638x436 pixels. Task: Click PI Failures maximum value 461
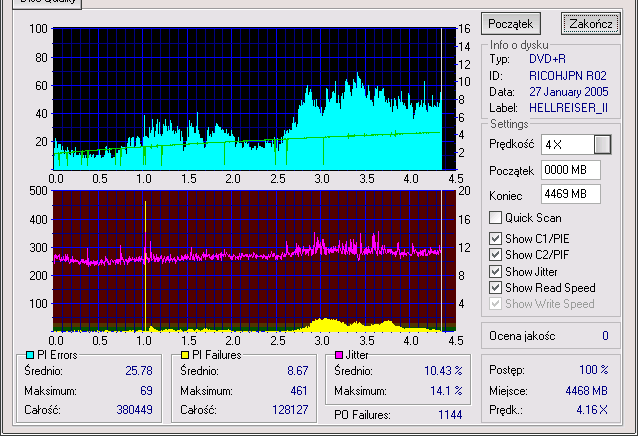click(x=299, y=391)
